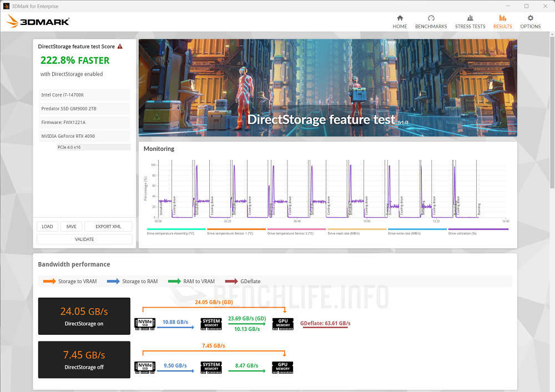Screen dimensions: 555x392
Task: Click the right-side window scrollbar
Action: pyautogui.click(x=552, y=83)
